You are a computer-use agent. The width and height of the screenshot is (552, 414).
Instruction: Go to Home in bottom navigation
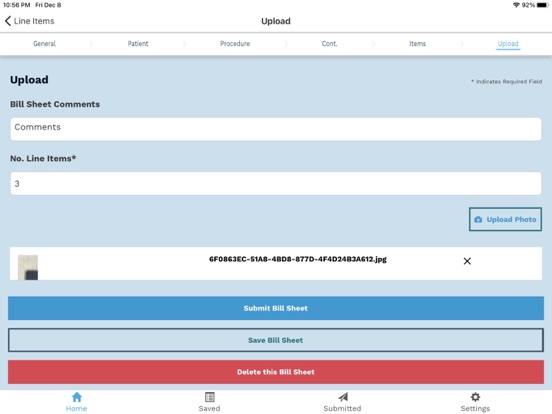76,402
